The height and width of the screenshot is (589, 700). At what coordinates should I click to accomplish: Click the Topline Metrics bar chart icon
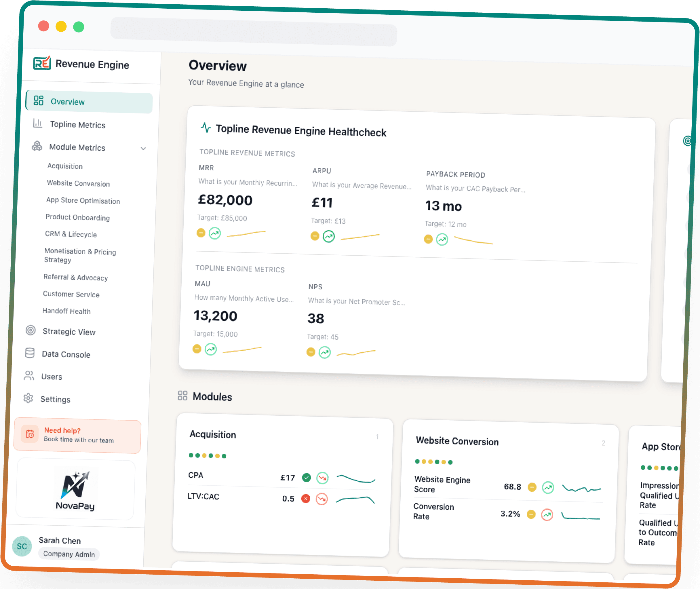tap(37, 123)
